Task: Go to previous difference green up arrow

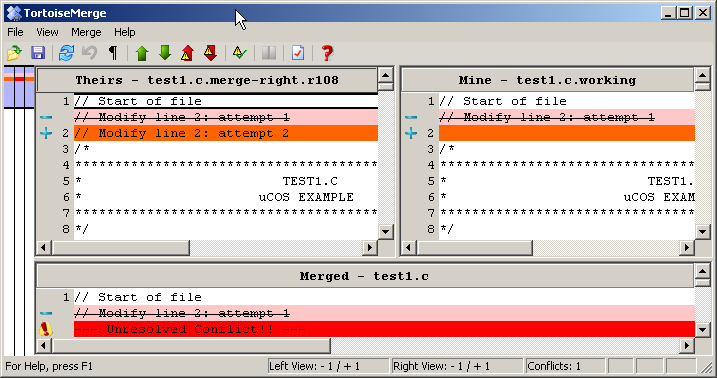Action: (142, 53)
